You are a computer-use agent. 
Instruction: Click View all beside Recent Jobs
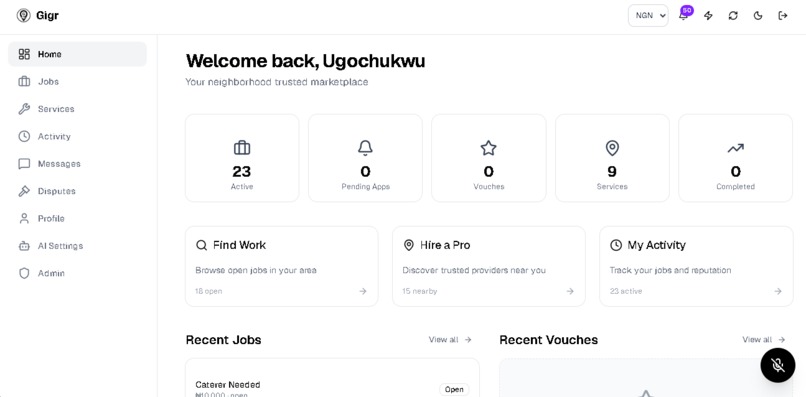450,339
